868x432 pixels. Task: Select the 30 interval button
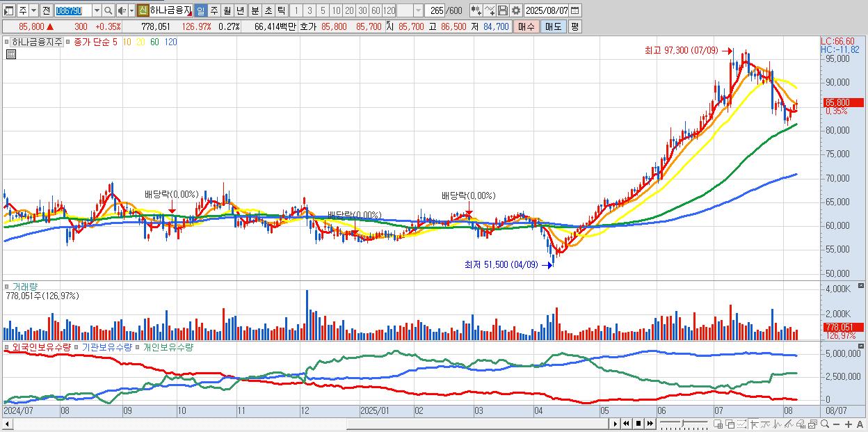pyautogui.click(x=362, y=10)
